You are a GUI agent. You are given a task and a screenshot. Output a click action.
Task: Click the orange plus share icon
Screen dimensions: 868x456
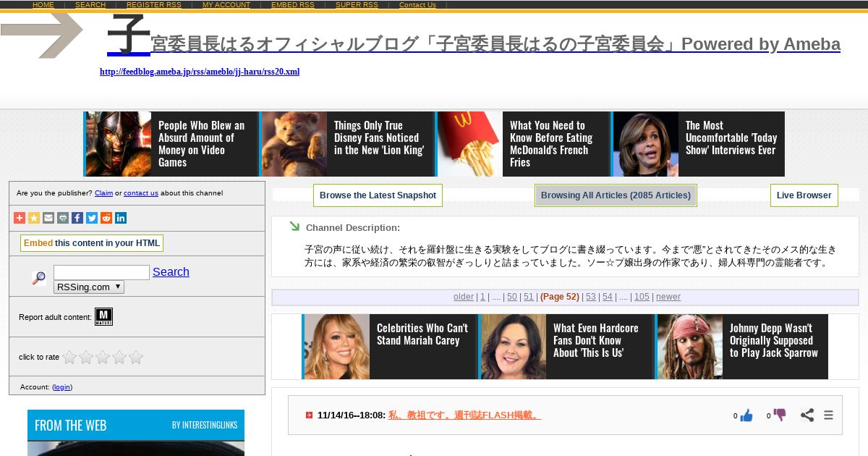coord(20,218)
